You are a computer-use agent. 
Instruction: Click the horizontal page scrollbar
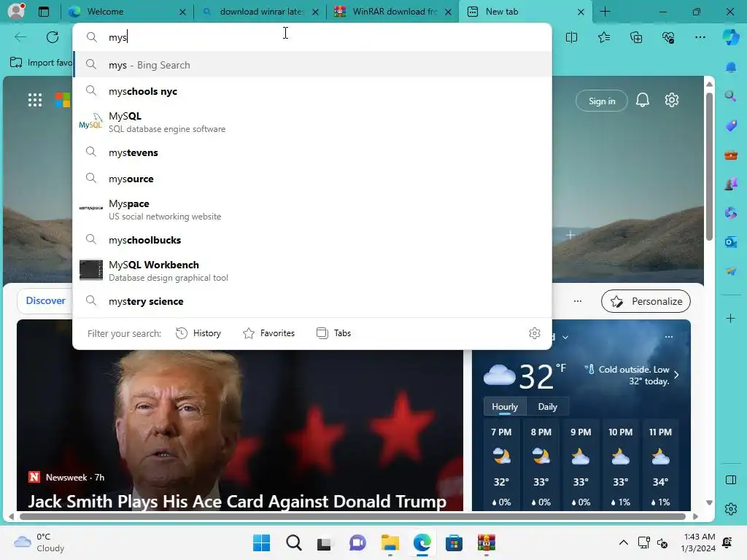pos(352,516)
